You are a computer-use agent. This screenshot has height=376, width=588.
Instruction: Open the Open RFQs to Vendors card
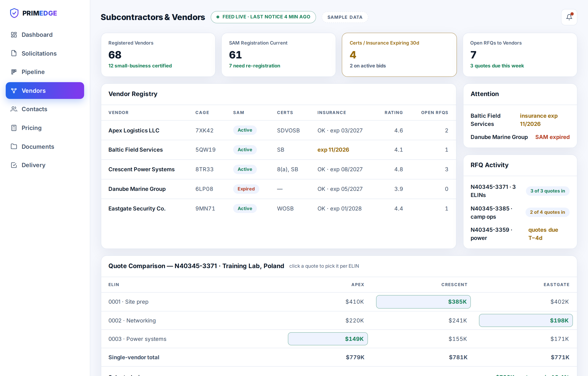pos(520,55)
